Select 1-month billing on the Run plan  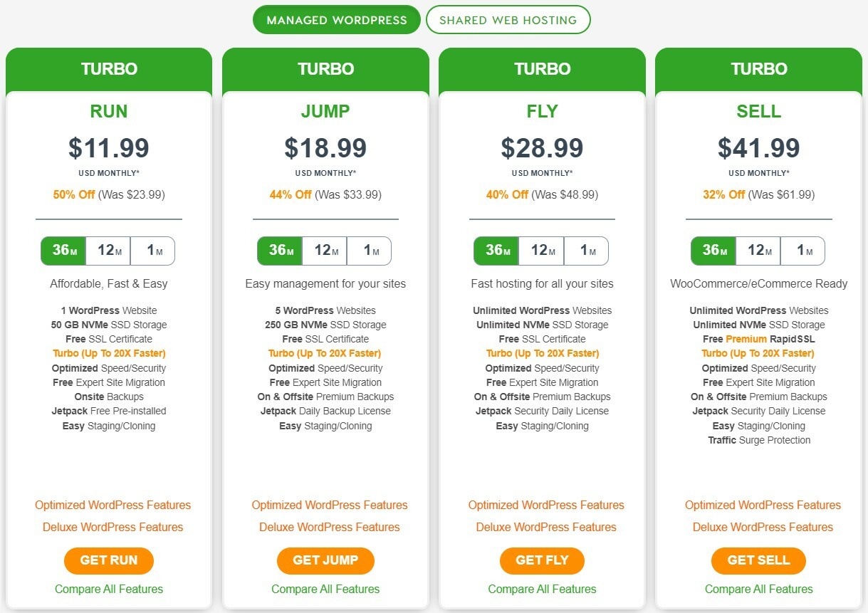click(153, 251)
